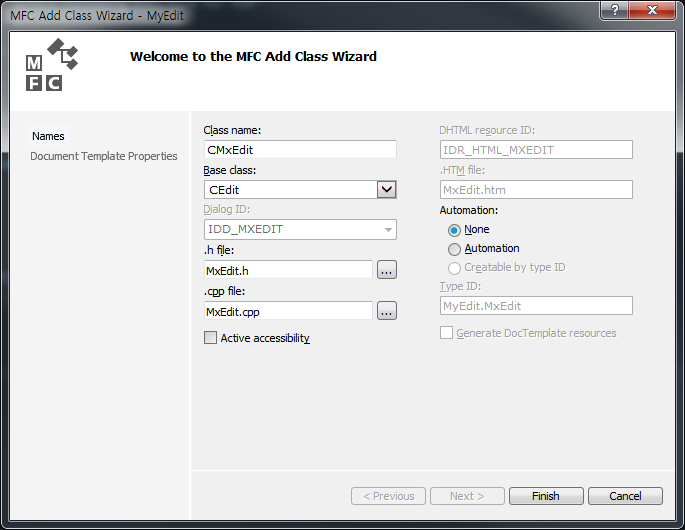The height and width of the screenshot is (530, 685).
Task: Click the Previous button
Action: [388, 496]
